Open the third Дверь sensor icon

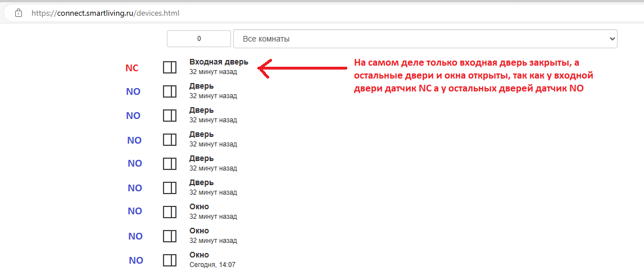(x=170, y=140)
